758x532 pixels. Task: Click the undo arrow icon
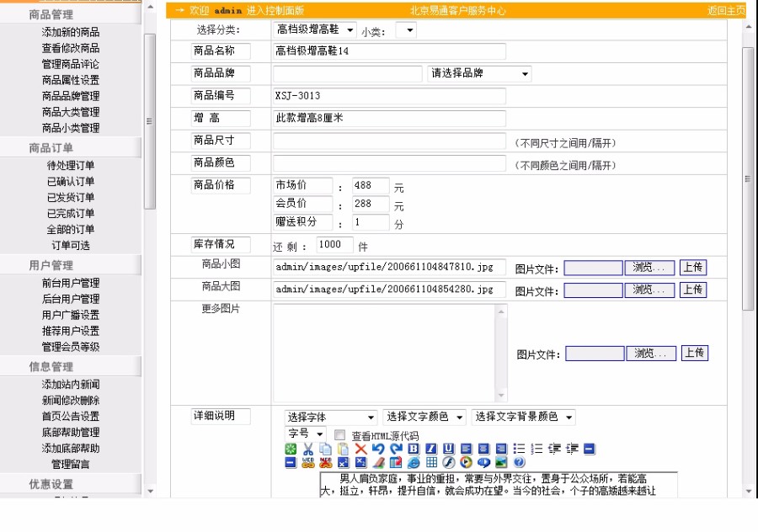[378, 449]
